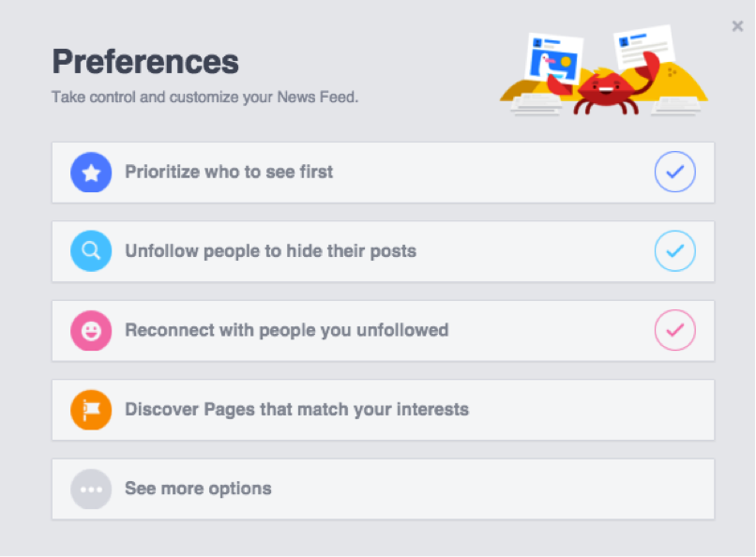
Task: Click the text post in crab's right claw
Action: pos(644,47)
